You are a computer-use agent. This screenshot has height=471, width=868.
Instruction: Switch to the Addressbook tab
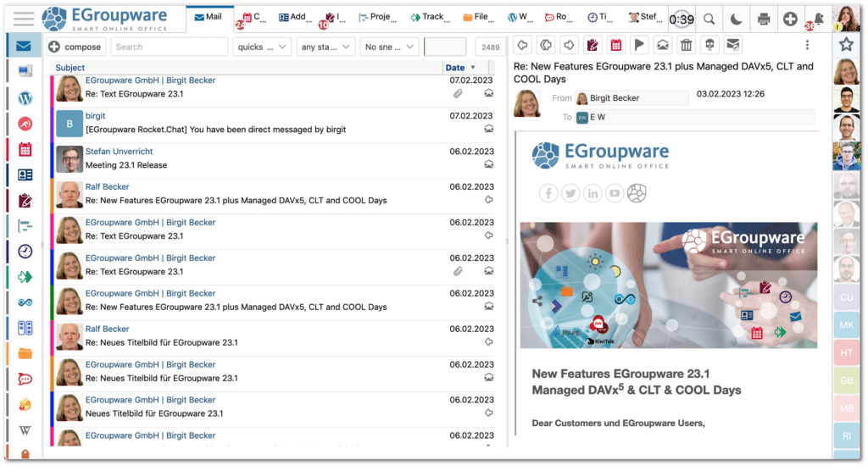294,17
